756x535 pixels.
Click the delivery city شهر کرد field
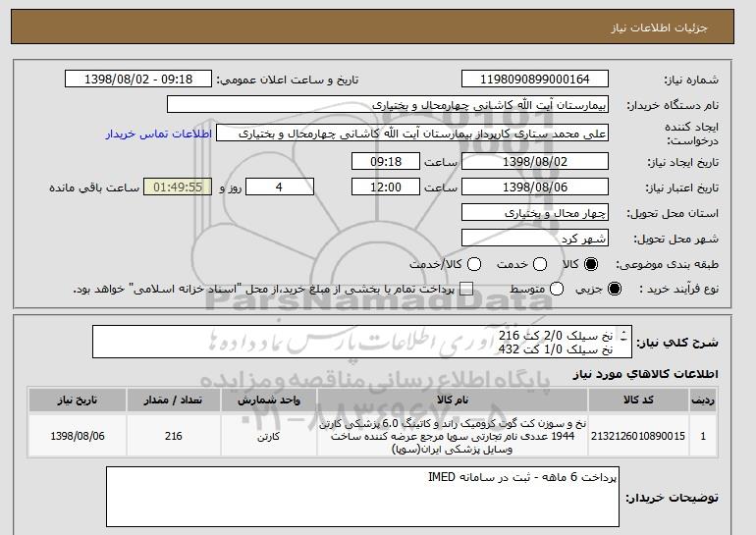pyautogui.click(x=535, y=239)
